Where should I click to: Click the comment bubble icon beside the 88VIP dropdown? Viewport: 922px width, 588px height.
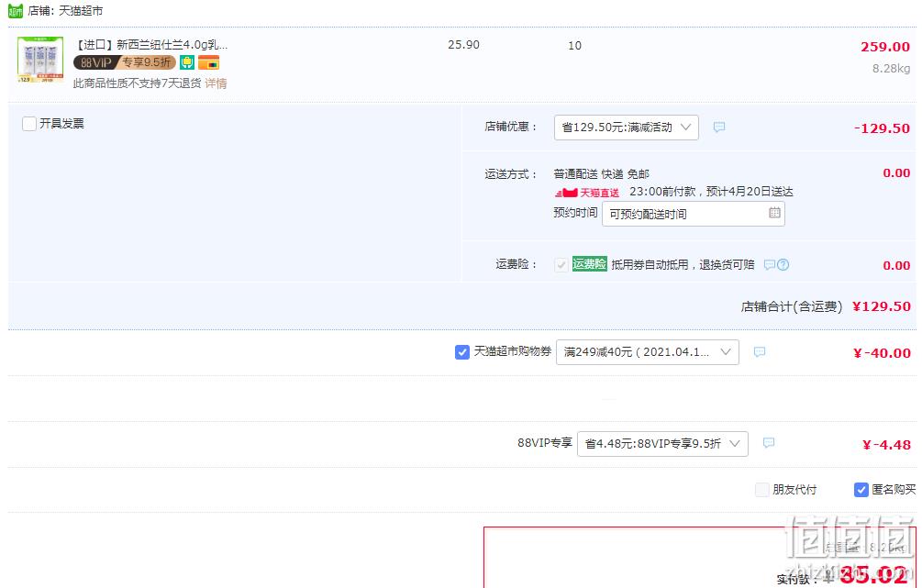pyautogui.click(x=769, y=443)
